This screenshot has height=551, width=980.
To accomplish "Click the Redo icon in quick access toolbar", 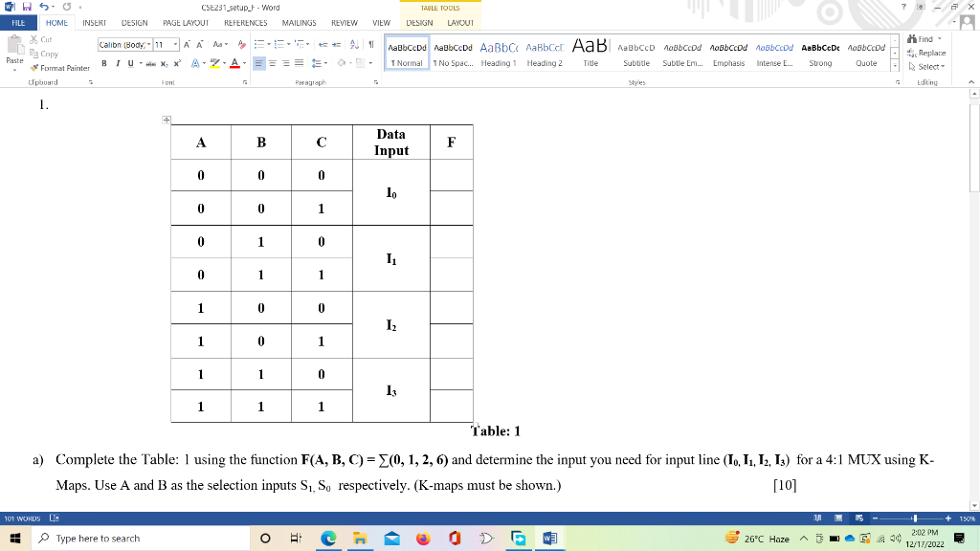I will [66, 7].
